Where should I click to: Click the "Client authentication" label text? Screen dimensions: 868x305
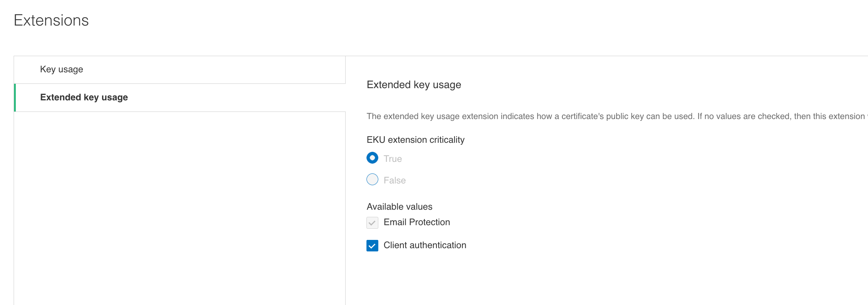[425, 245]
